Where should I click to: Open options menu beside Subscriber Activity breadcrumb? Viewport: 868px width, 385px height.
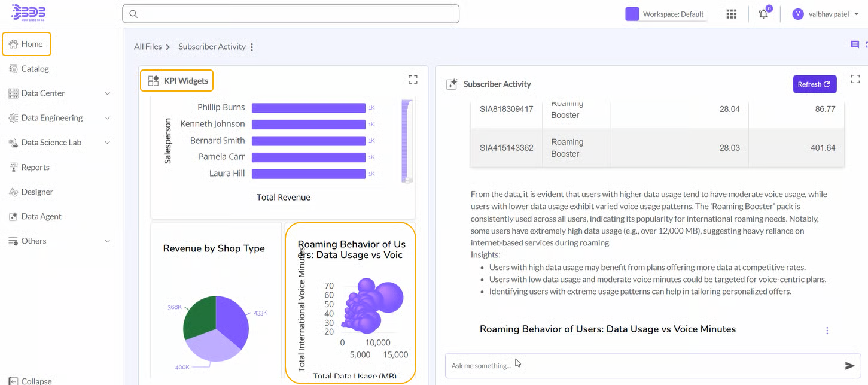pos(252,47)
